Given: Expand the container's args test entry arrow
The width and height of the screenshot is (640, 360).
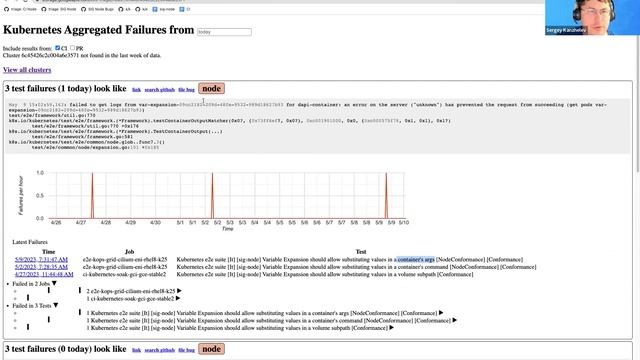Looking at the screenshot, I should pyautogui.click(x=441, y=313).
